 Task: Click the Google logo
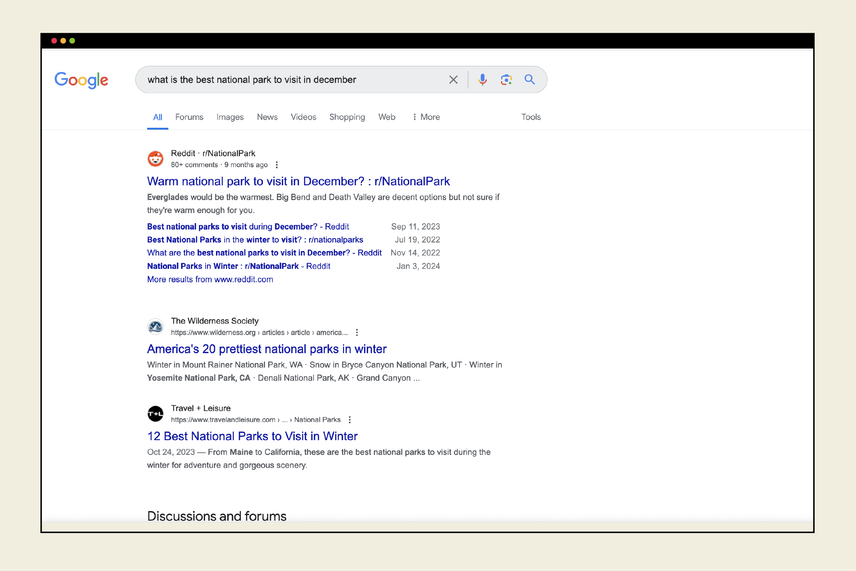click(x=81, y=80)
